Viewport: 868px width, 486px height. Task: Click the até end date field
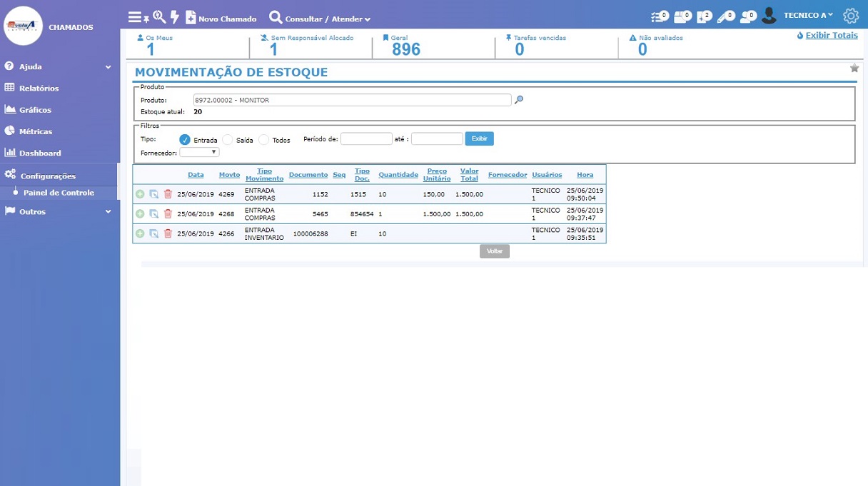coord(437,138)
